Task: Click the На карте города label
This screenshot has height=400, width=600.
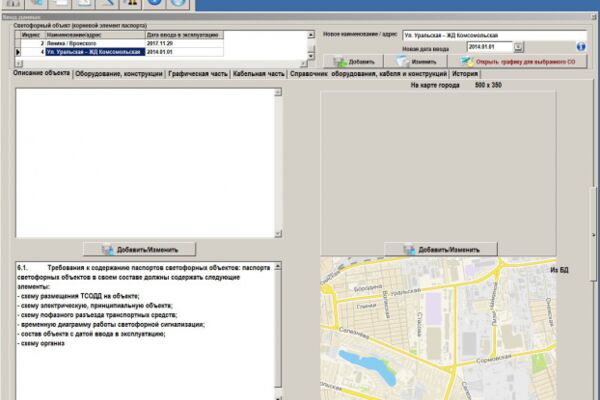Action: click(x=435, y=85)
